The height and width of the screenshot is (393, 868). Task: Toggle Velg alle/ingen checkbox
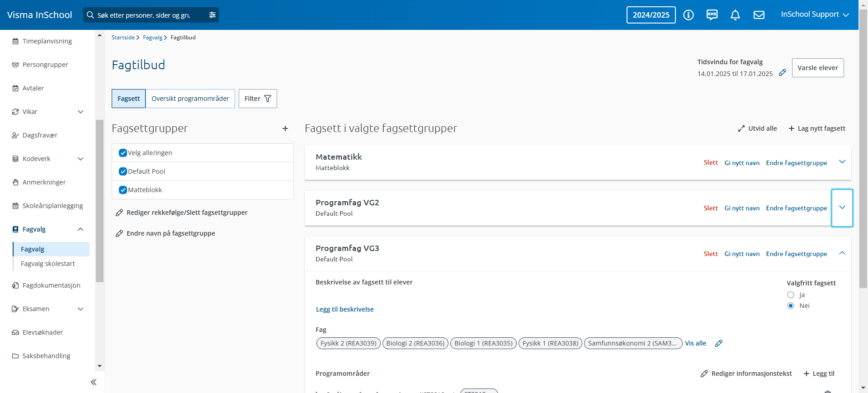point(123,153)
